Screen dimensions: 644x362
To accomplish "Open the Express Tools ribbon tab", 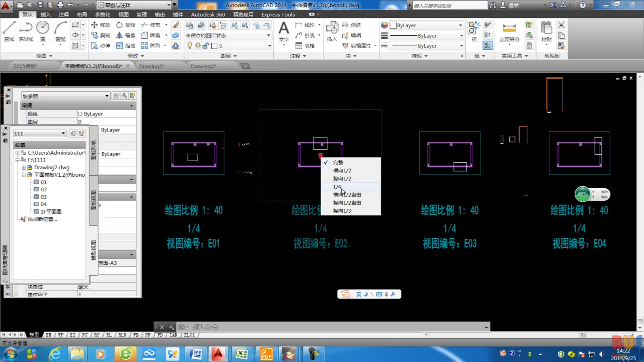I will (278, 15).
